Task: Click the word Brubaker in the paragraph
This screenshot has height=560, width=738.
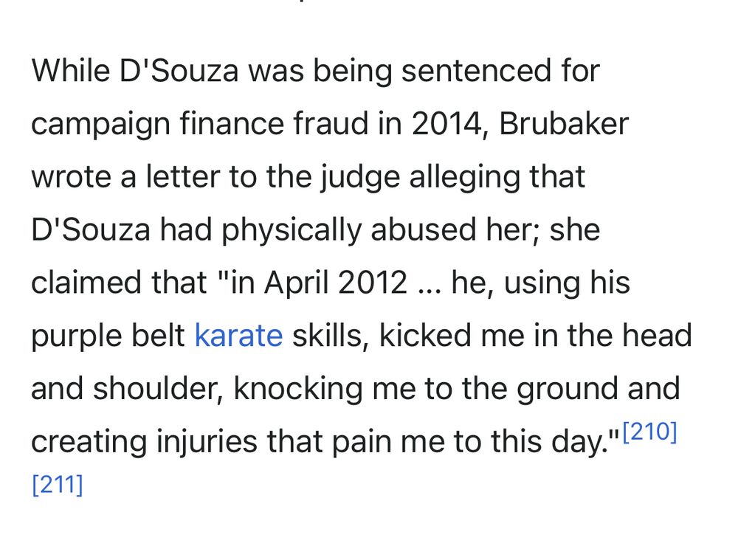Action: pyautogui.click(x=564, y=123)
